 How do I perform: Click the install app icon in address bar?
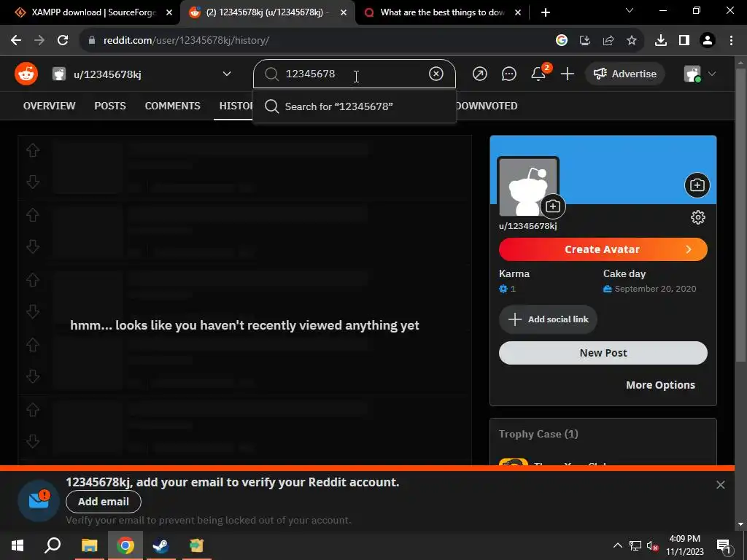[585, 41]
